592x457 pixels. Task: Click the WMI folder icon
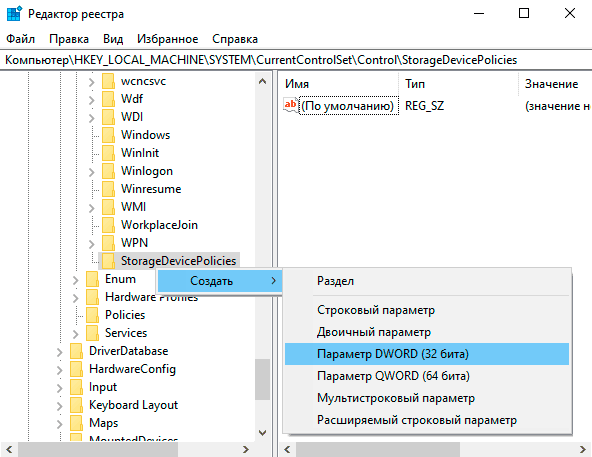(x=108, y=207)
